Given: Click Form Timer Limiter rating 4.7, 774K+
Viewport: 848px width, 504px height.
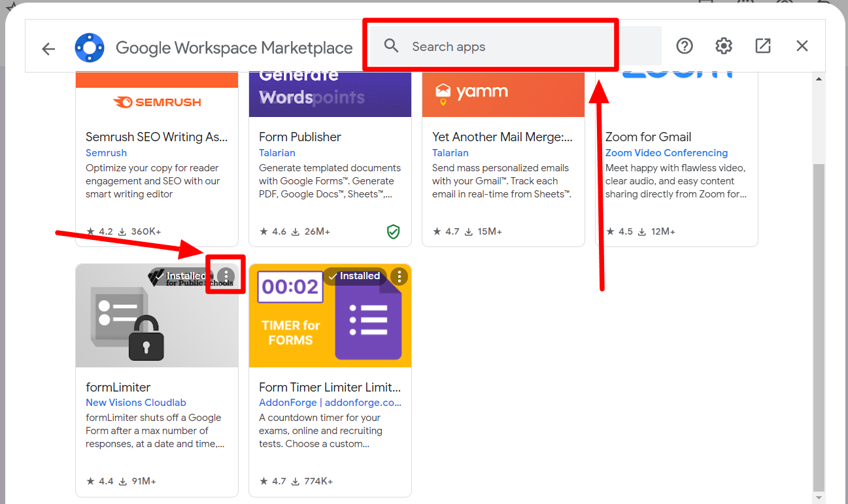Looking at the screenshot, I should pyautogui.click(x=296, y=481).
